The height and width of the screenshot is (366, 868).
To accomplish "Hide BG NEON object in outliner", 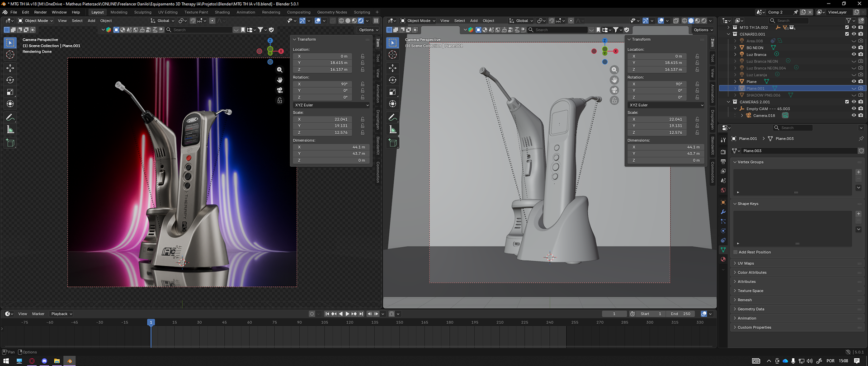I will (x=854, y=47).
